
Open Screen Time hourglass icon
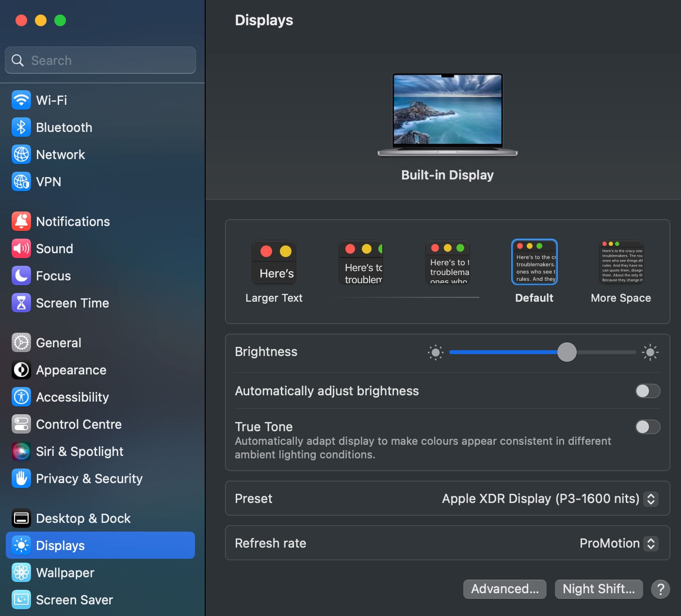click(x=21, y=303)
